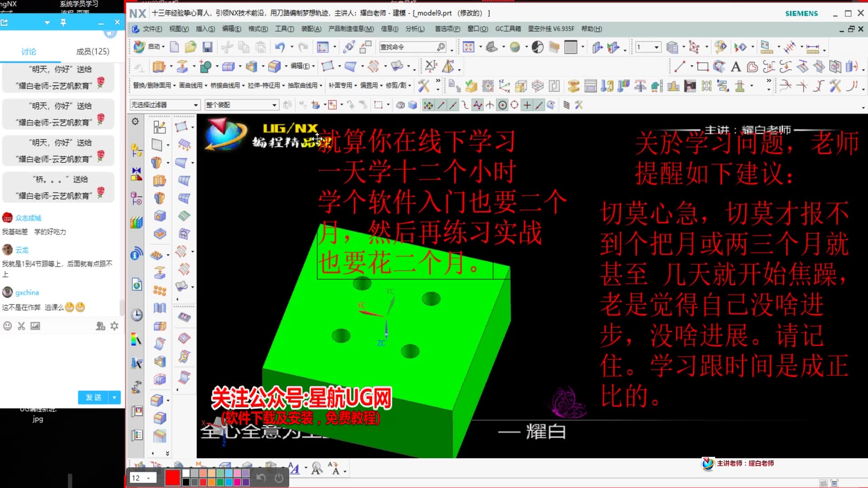Toggle Point on Curve snap
The width and height of the screenshot is (868, 488).
tap(539, 105)
